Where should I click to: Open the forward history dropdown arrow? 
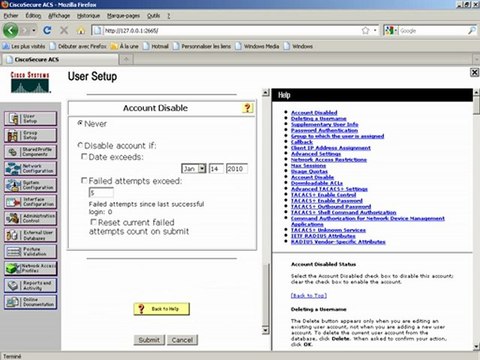point(34,31)
